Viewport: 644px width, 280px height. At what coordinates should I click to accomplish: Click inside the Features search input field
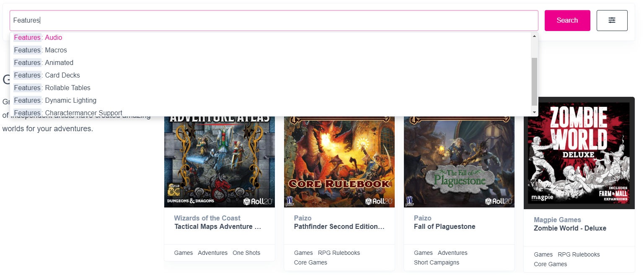click(272, 21)
